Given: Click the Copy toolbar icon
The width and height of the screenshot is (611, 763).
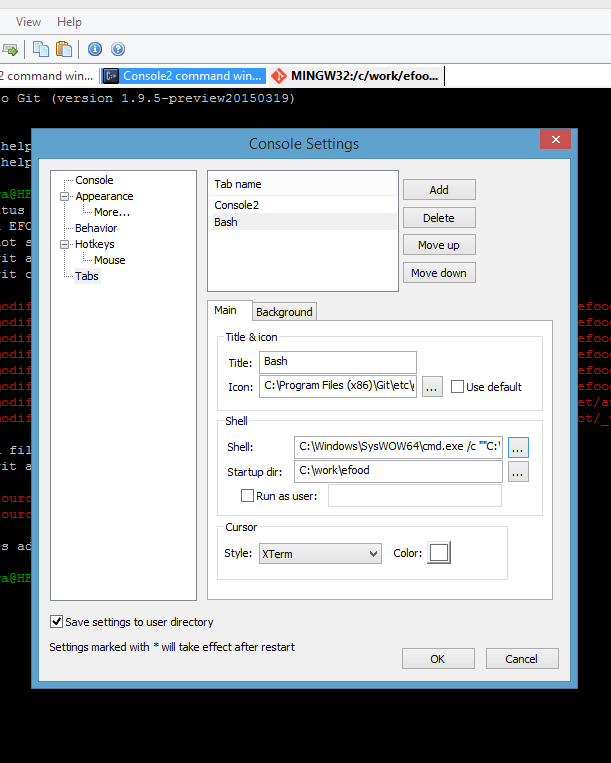Looking at the screenshot, I should pyautogui.click(x=41, y=49).
